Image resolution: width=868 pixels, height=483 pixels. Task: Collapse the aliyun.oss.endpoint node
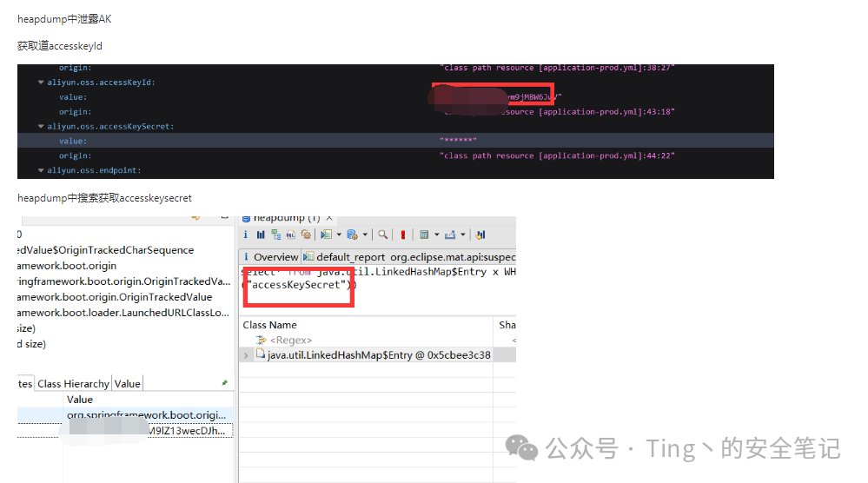(41, 170)
